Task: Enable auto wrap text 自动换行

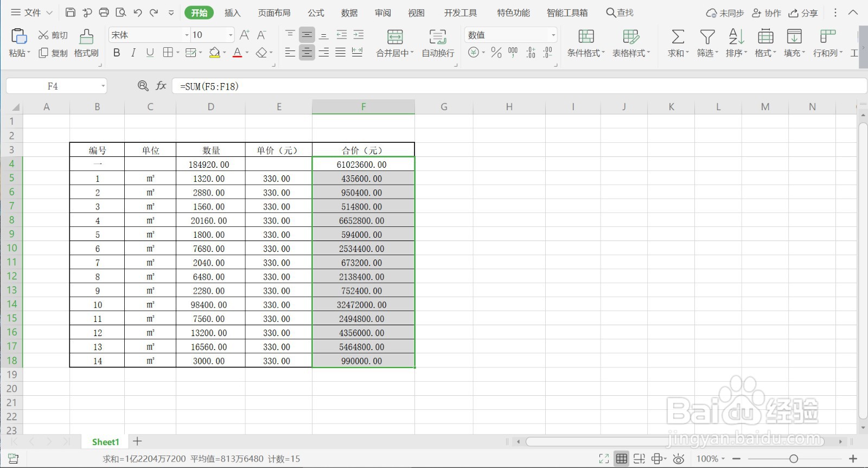Action: pyautogui.click(x=438, y=43)
